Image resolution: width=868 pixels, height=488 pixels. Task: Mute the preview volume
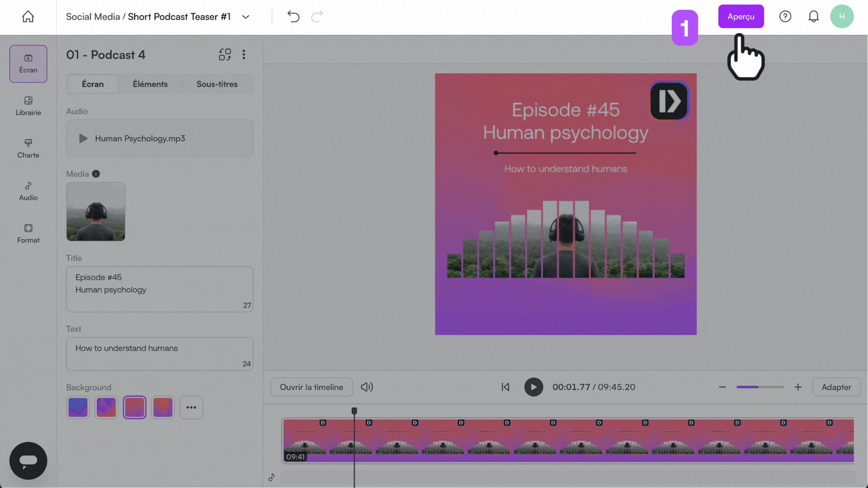click(367, 387)
